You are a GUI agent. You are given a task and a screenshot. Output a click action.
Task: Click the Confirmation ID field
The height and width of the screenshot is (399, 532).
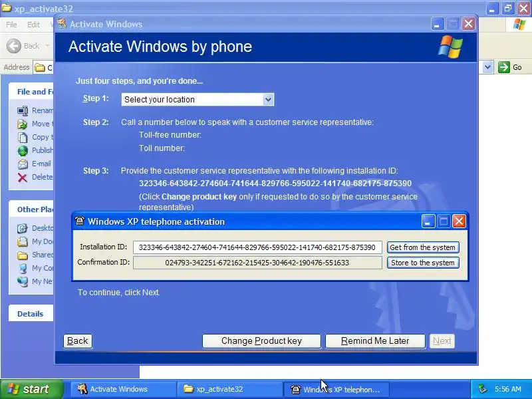tap(257, 263)
